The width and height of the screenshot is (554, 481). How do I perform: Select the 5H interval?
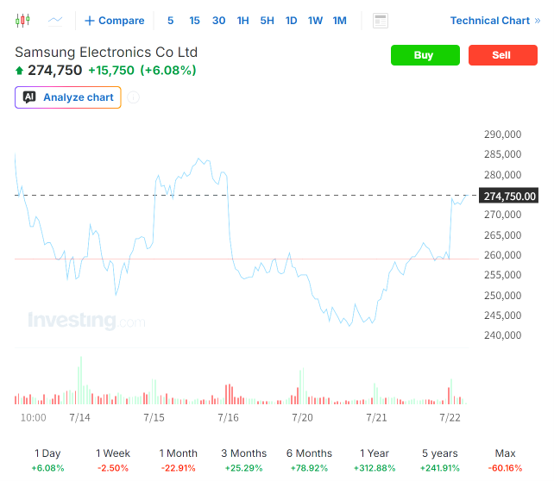(x=267, y=20)
